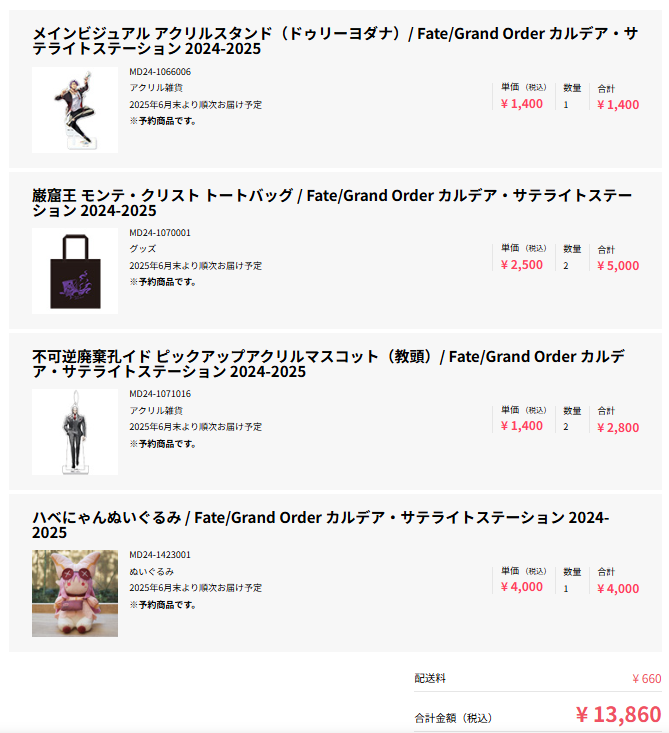This screenshot has height=733, width=669.
Task: Click the tote bag quantity value 2
Action: 566,266
